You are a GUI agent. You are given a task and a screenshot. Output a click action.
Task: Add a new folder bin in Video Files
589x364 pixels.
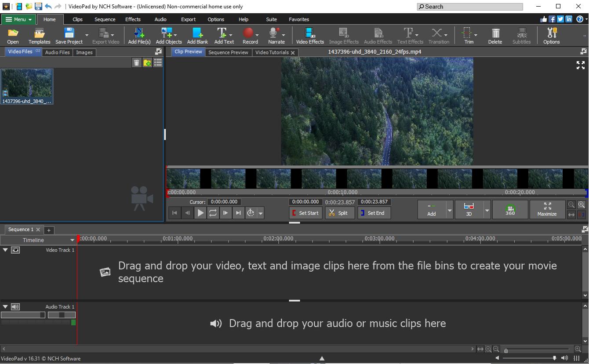point(147,62)
